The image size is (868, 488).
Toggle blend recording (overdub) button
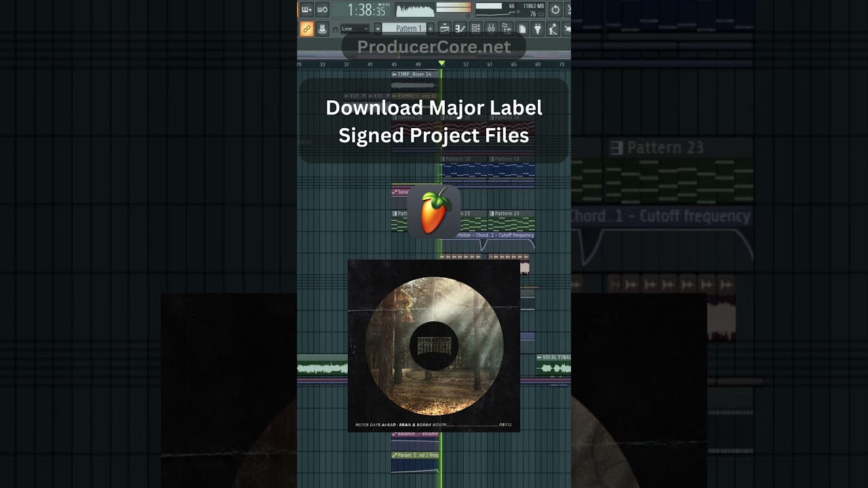coord(307,9)
